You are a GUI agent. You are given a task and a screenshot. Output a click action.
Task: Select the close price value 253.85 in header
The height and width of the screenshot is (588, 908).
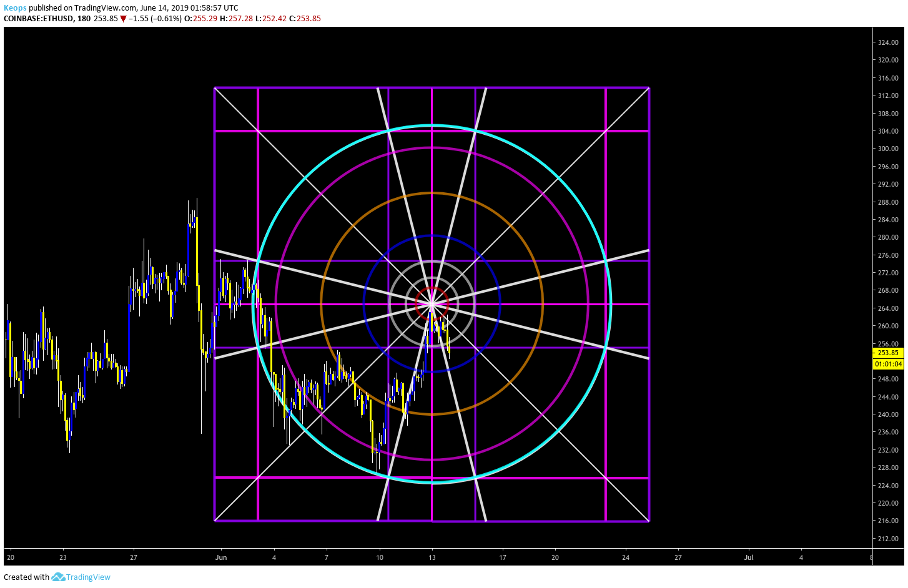[308, 19]
